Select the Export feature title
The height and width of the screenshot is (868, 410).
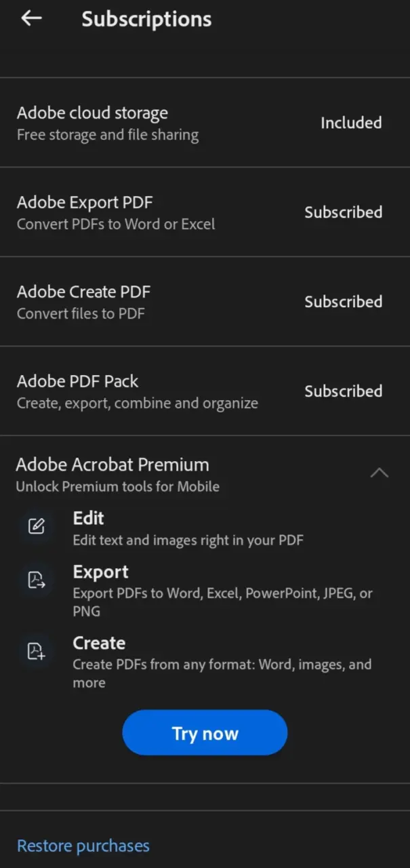(x=100, y=572)
